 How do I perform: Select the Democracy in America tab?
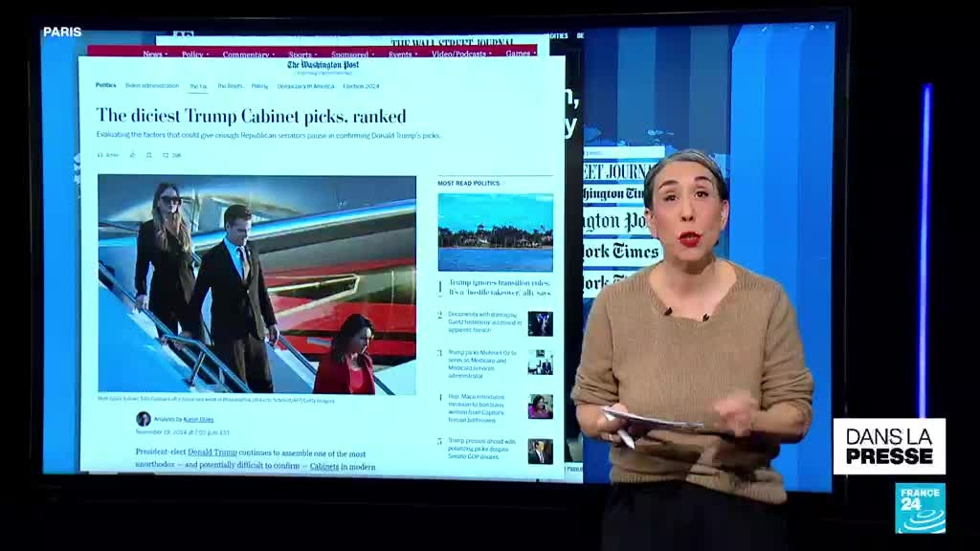click(305, 86)
